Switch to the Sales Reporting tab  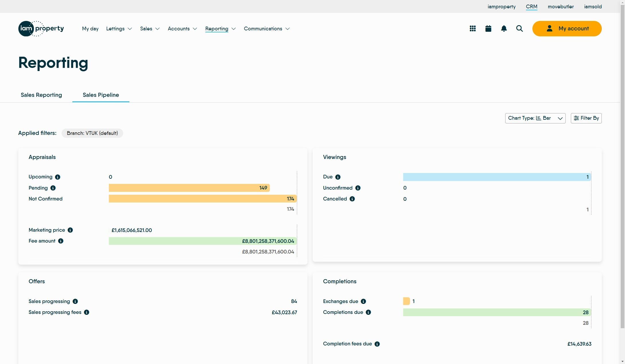[x=41, y=95]
